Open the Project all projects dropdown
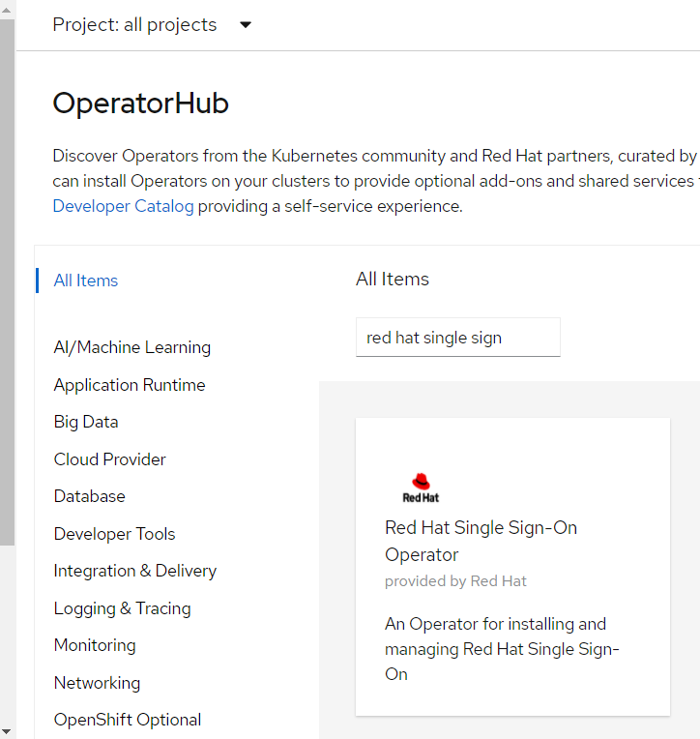 tap(152, 24)
